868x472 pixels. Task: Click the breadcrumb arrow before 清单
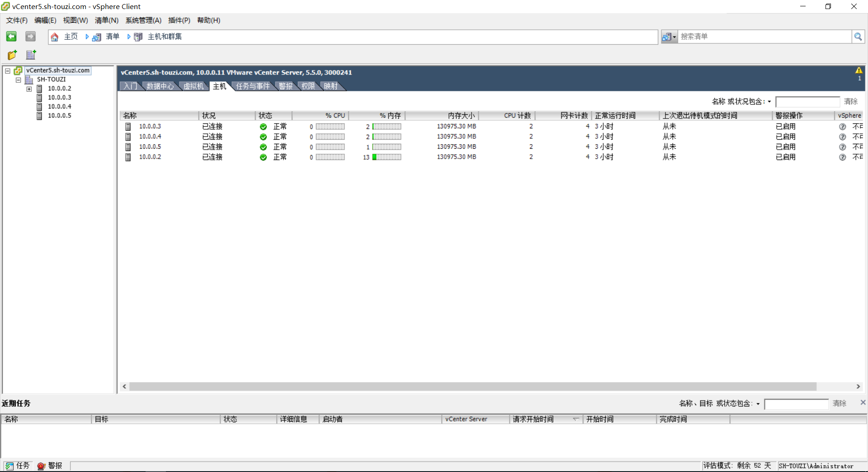[87, 37]
